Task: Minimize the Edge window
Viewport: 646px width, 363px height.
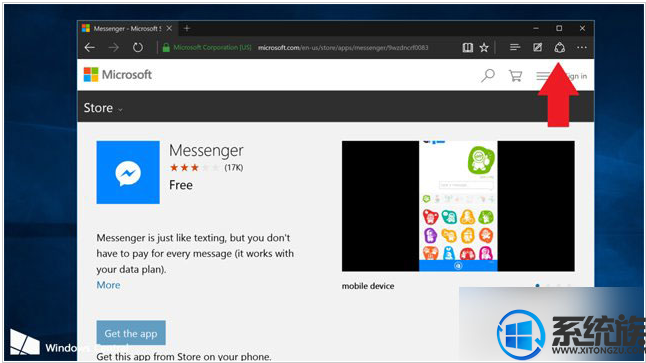Action: [x=536, y=28]
